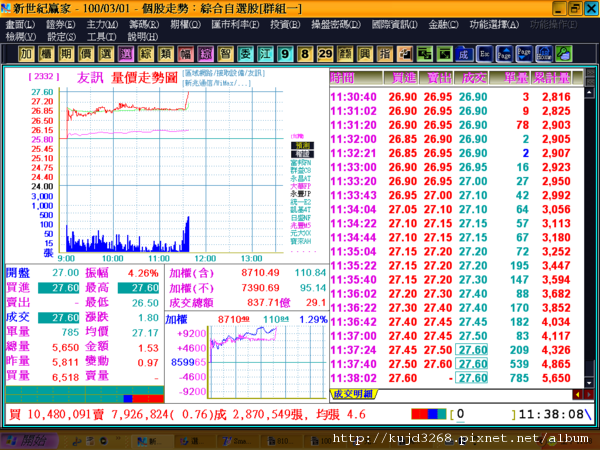Screen dimensions: 600x450
Task: Select the 11:30:40 trade row
Action: [457, 97]
